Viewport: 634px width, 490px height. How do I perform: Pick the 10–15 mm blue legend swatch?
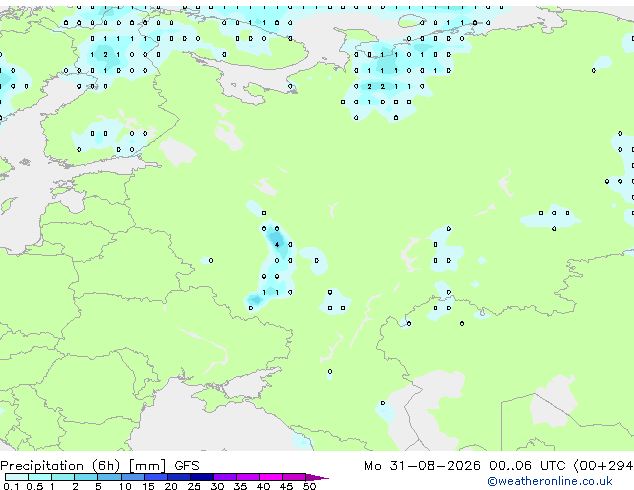(x=132, y=477)
